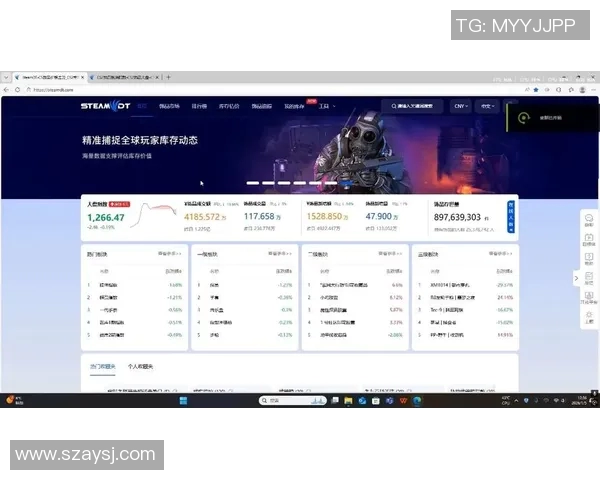This screenshot has height=480, width=600.
Task: Open the 饰品市场 navigation item
Action: 169,106
